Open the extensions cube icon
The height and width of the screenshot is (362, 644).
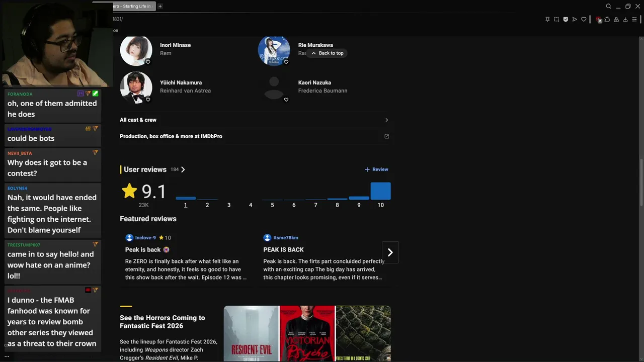click(607, 19)
